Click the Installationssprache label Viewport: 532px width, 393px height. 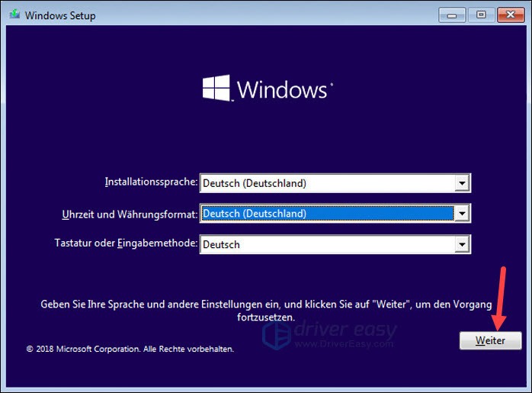click(151, 182)
